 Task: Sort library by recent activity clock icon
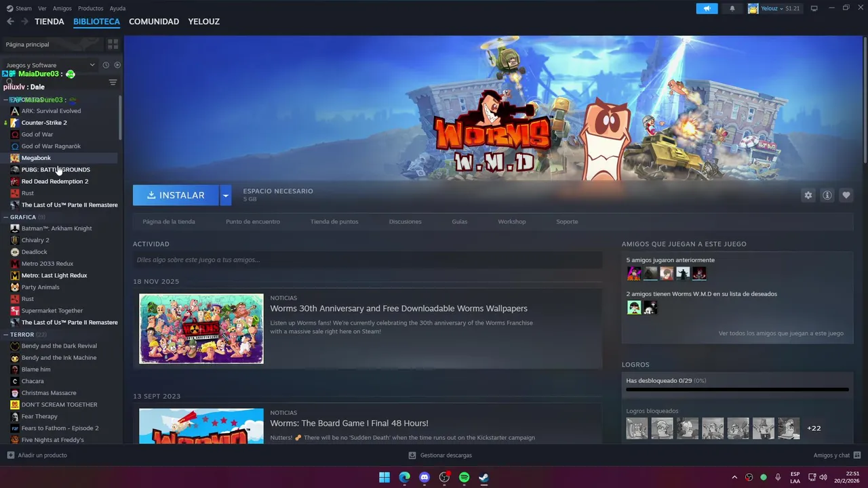pyautogui.click(x=106, y=65)
